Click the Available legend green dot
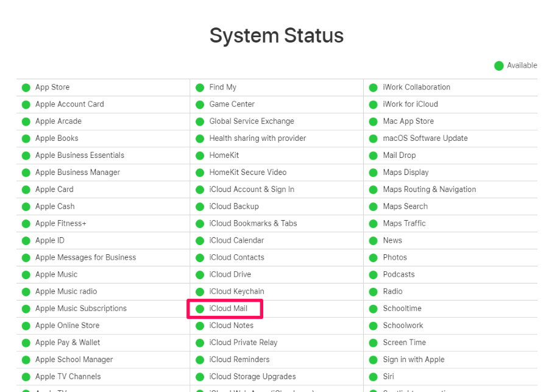 point(499,66)
